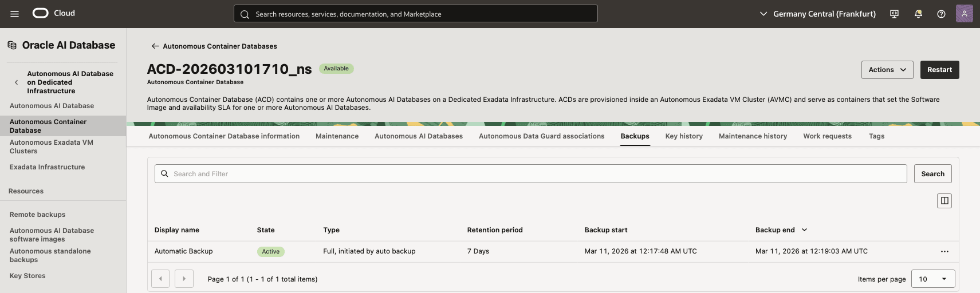Click the page count text
This screenshot has height=293, width=980.
(262, 279)
